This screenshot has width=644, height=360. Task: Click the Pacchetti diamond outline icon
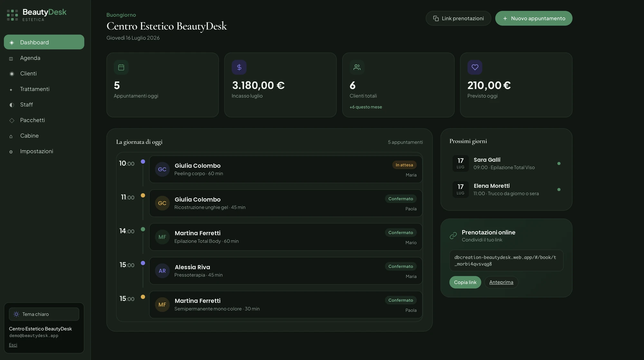click(x=12, y=121)
